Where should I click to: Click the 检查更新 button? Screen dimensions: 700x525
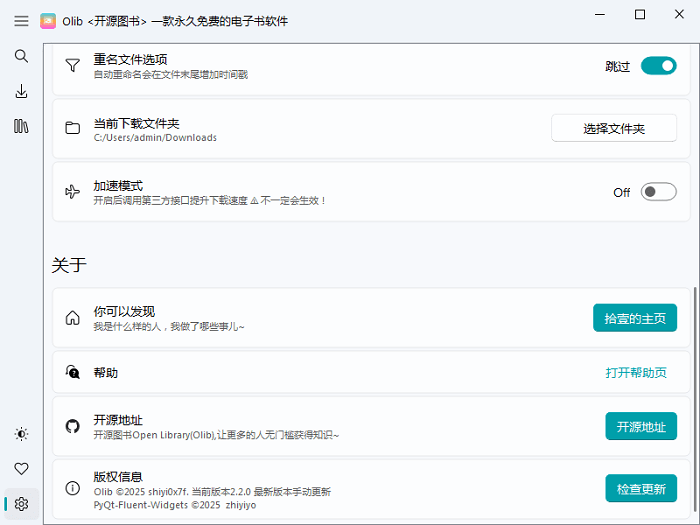click(641, 488)
